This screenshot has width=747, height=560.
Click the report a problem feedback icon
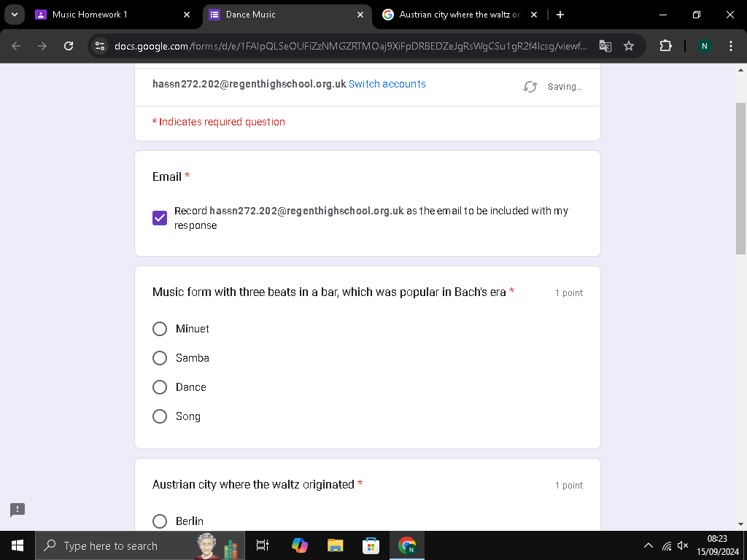click(x=18, y=510)
